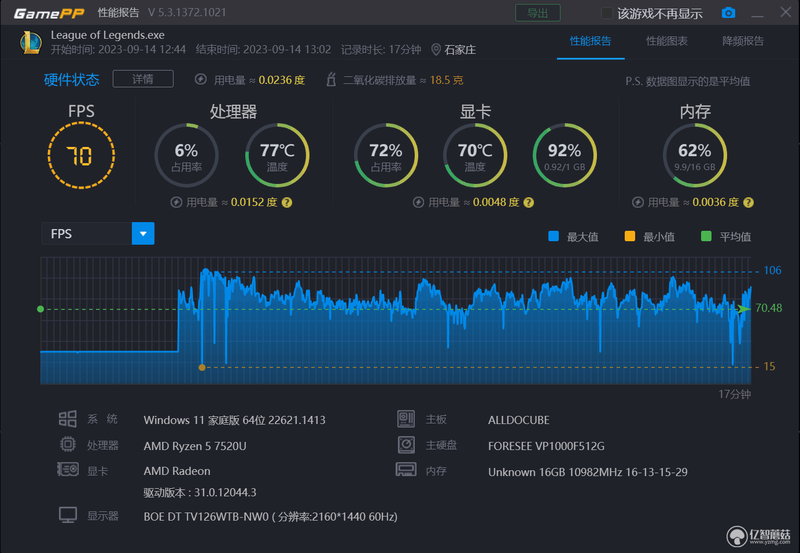Switch to the 降频报告 tab
The width and height of the screenshot is (800, 553).
point(743,41)
